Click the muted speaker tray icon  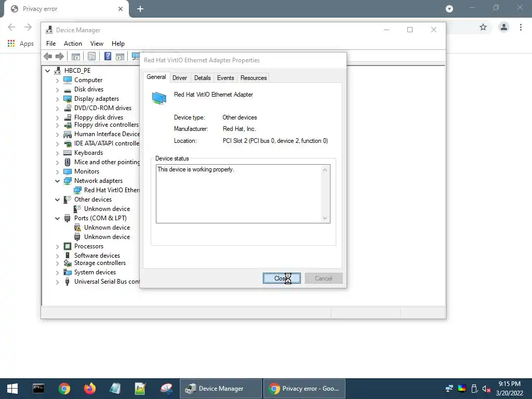486,389
